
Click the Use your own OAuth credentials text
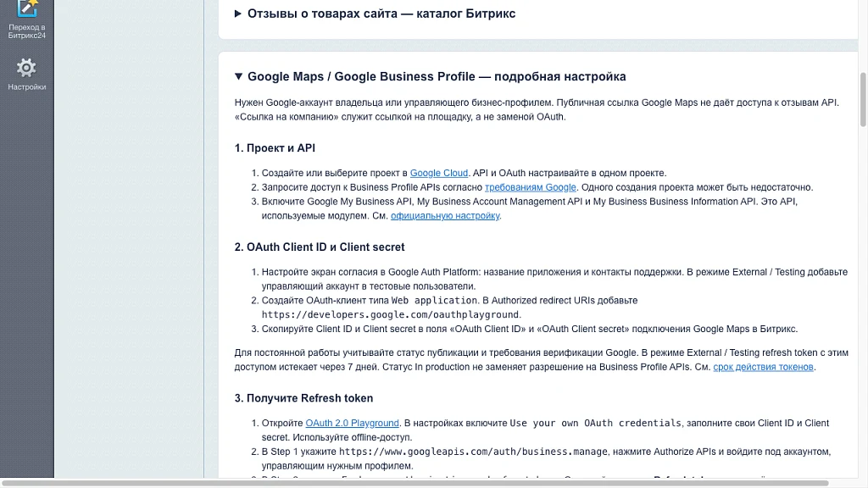click(x=596, y=423)
